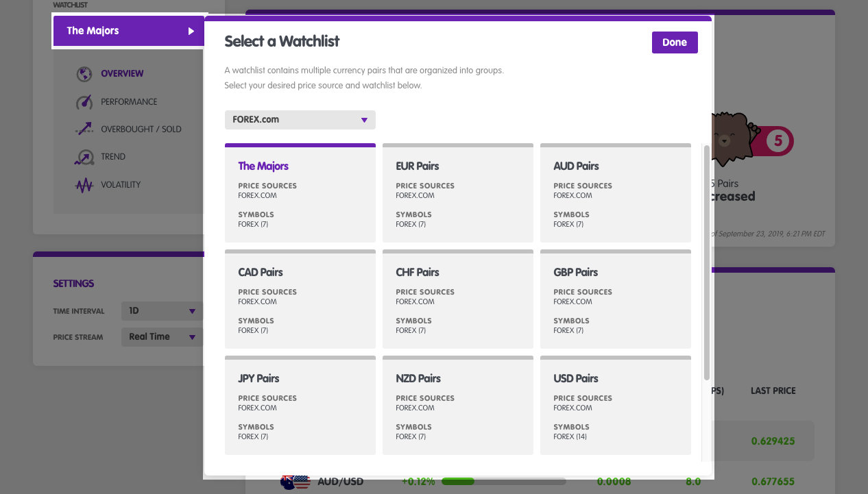Screen dimensions: 868x494
Task: Open the FOREX.com price source dropdown
Action: (x=300, y=120)
